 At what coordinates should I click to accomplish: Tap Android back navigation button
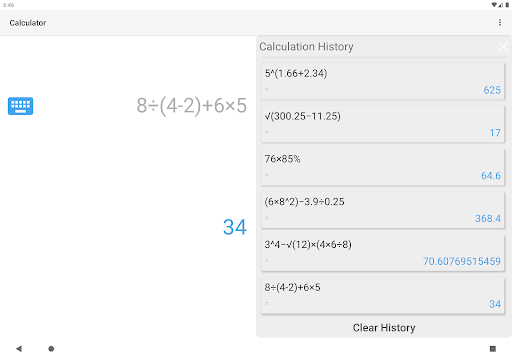19,349
